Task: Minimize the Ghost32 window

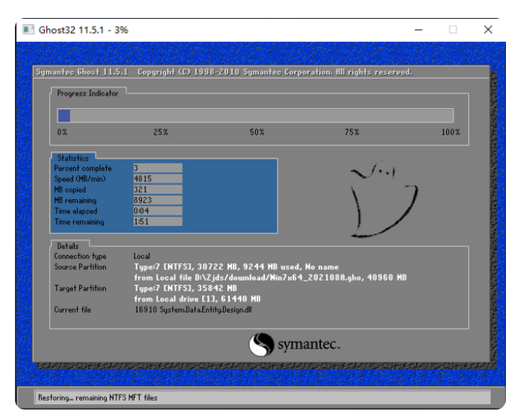Action: 418,30
